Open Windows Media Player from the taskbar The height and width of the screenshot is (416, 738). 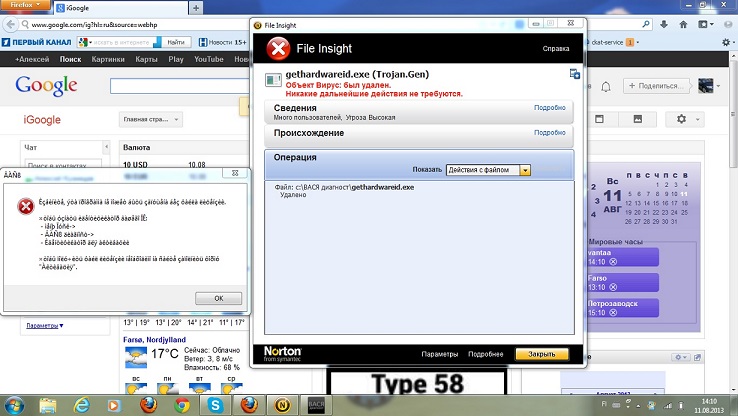pos(114,406)
